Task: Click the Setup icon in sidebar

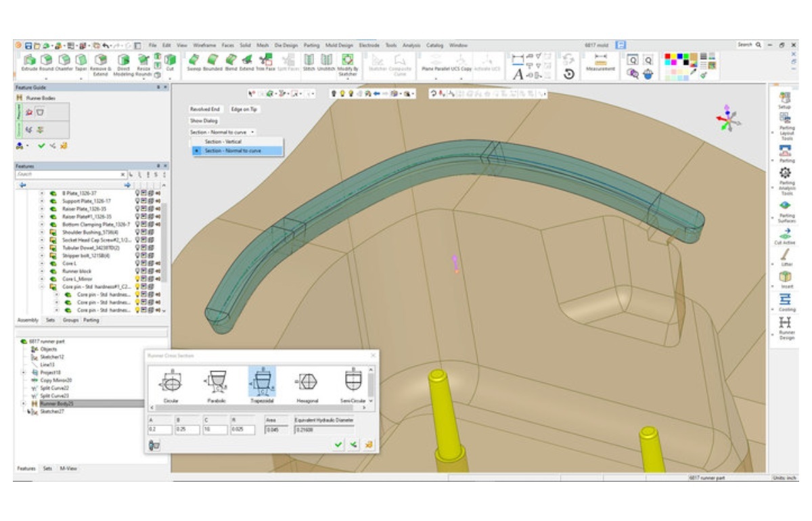Action: pyautogui.click(x=785, y=101)
